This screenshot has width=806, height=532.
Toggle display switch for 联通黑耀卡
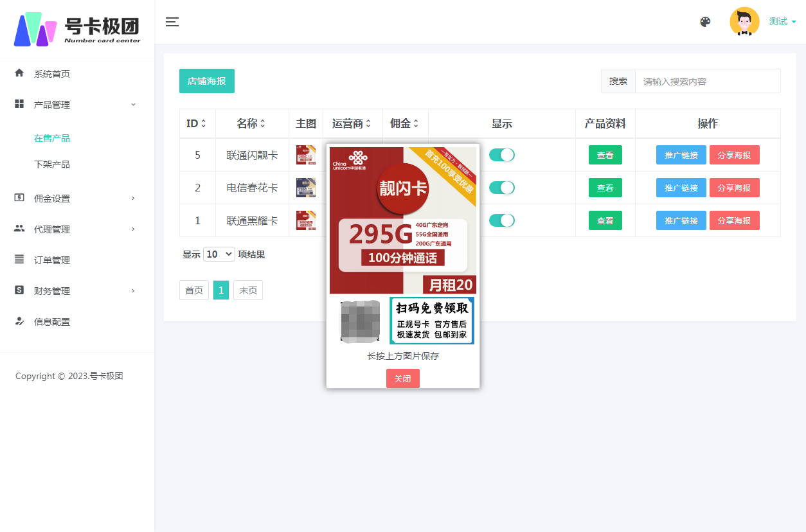tap(502, 220)
